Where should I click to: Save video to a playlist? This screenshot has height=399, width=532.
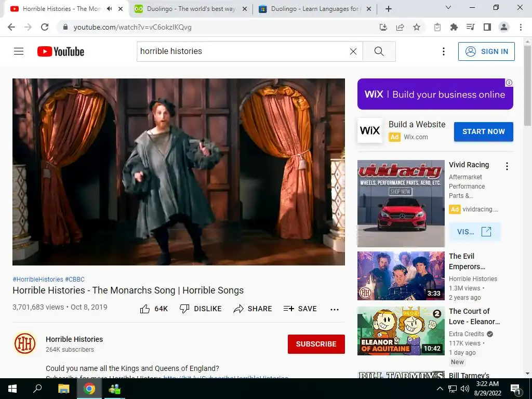300,309
